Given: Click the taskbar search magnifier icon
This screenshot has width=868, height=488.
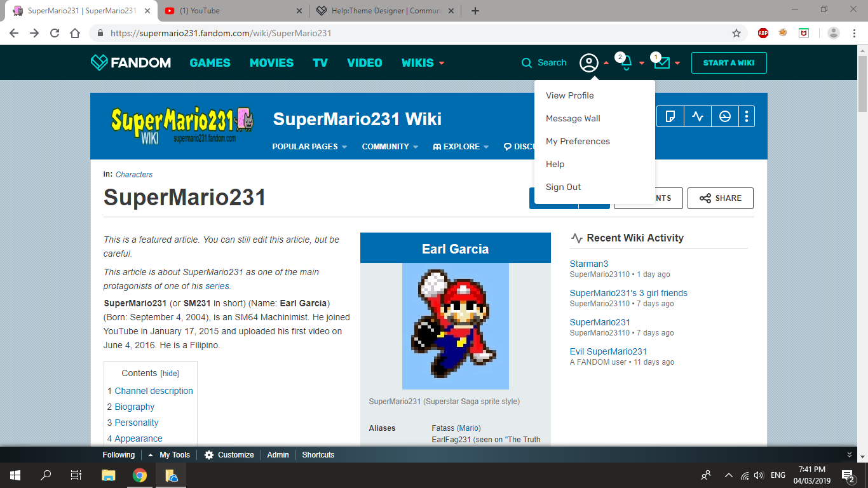Looking at the screenshot, I should point(46,475).
